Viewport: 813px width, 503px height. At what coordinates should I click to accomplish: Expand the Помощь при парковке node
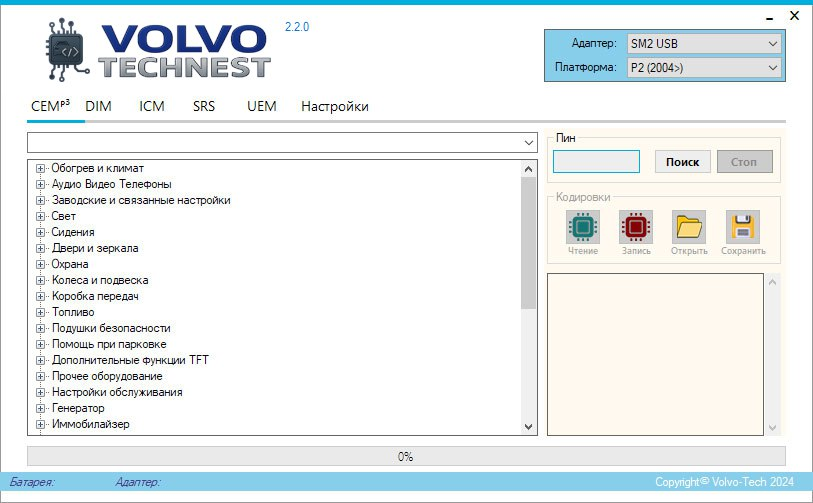[40, 344]
